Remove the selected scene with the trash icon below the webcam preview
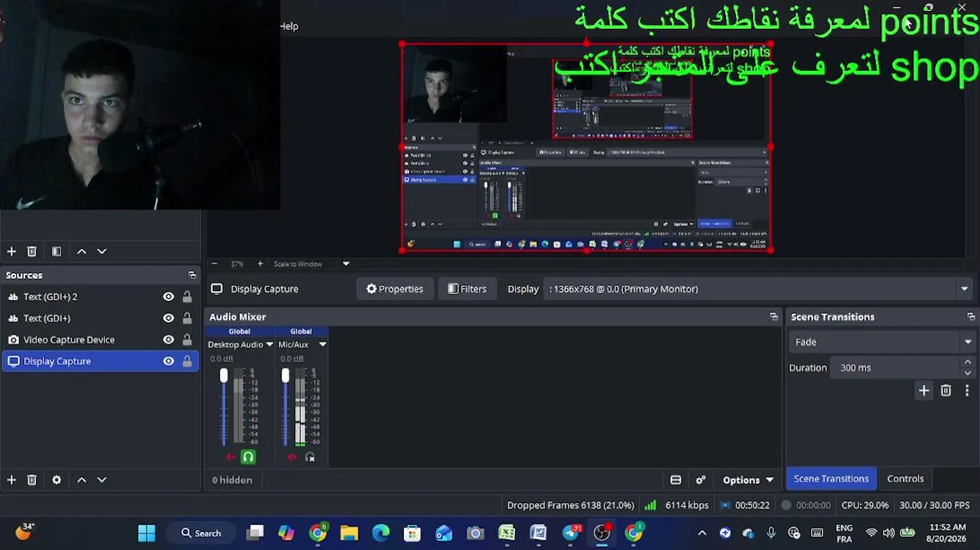This screenshot has height=550, width=980. tap(32, 251)
